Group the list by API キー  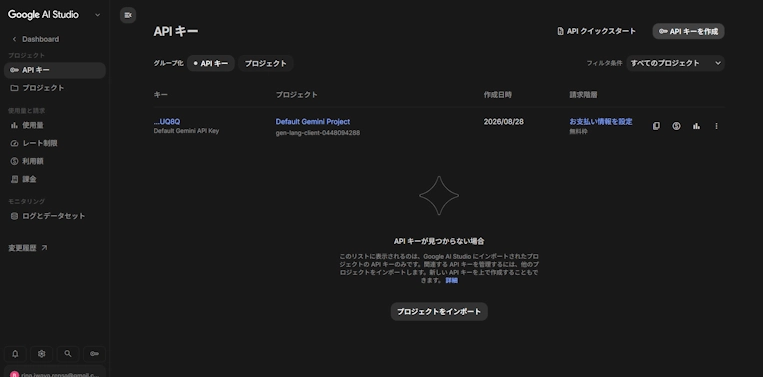[211, 63]
